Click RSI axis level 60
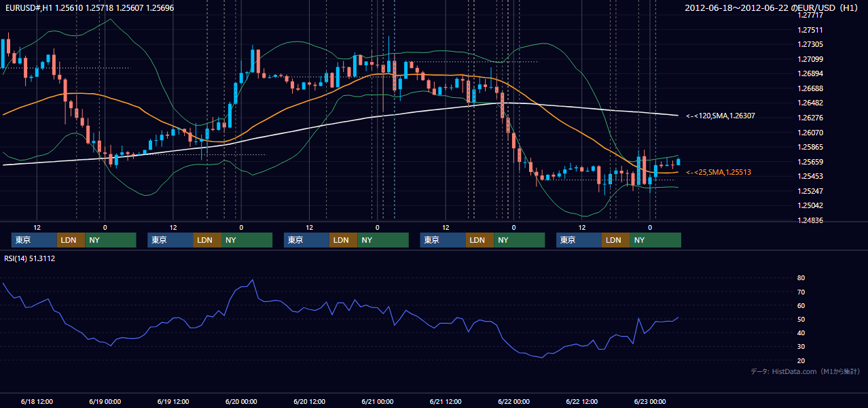This screenshot has height=408, width=868. (x=801, y=305)
